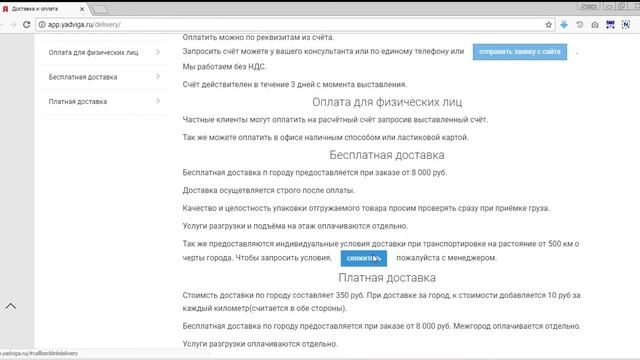
Task: Reload the page with the refresh icon
Action: (x=27, y=24)
